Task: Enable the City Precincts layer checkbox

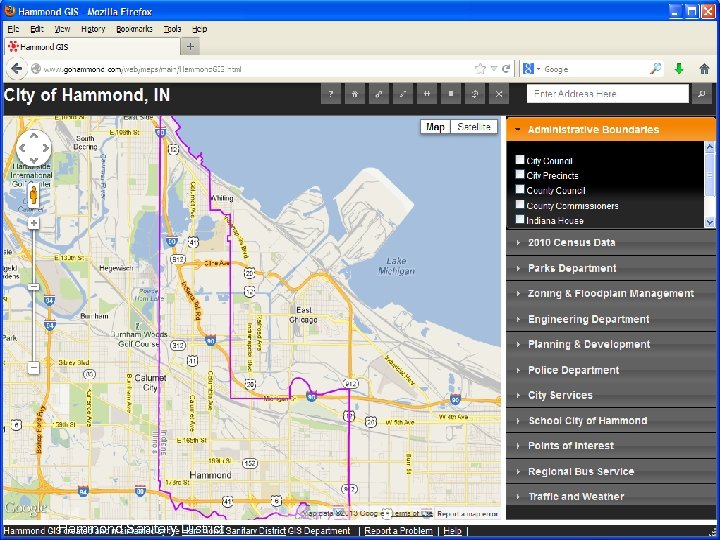Action: [x=520, y=174]
